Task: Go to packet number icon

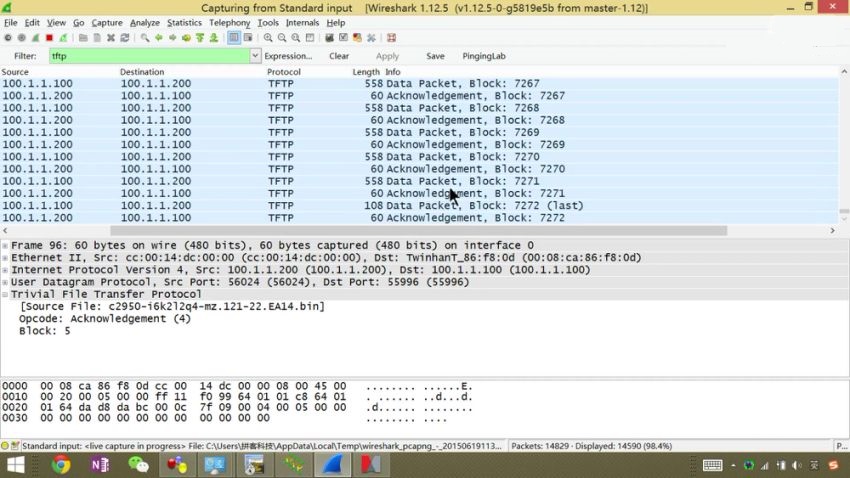Action: pos(186,38)
